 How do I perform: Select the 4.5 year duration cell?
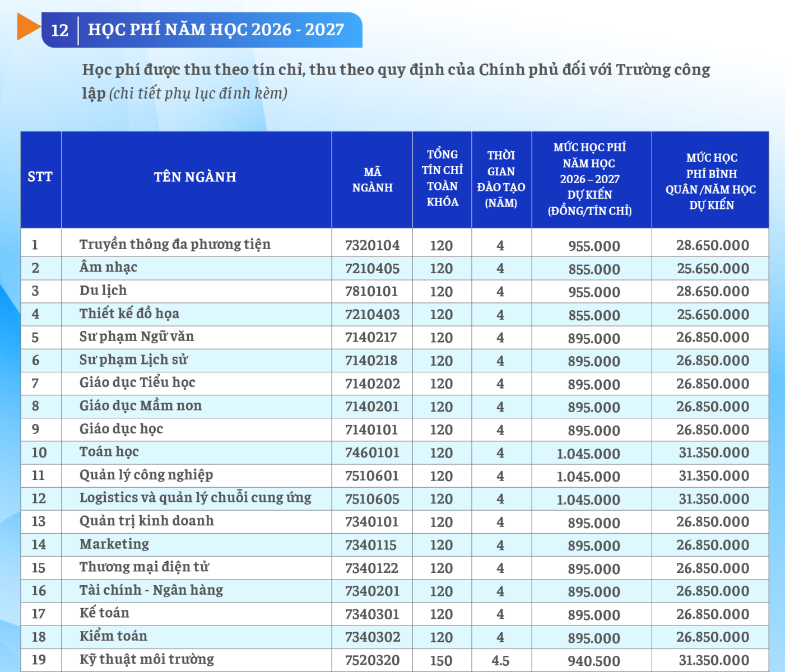tap(500, 661)
